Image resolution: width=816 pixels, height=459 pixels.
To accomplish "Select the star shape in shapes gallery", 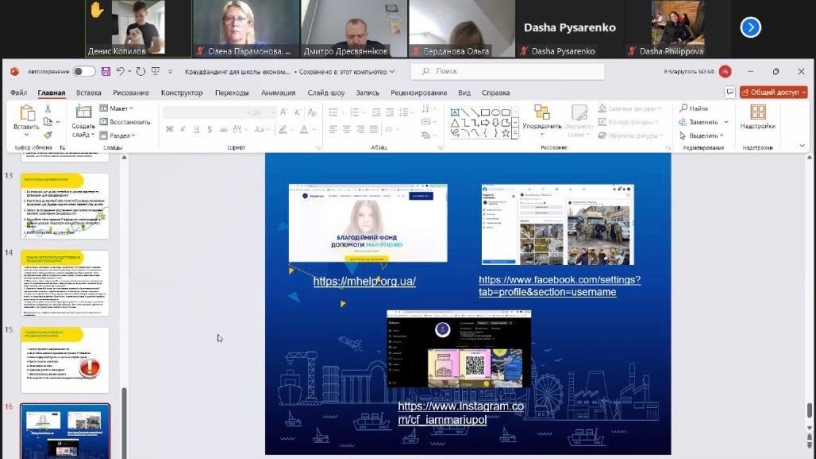I will (x=505, y=133).
